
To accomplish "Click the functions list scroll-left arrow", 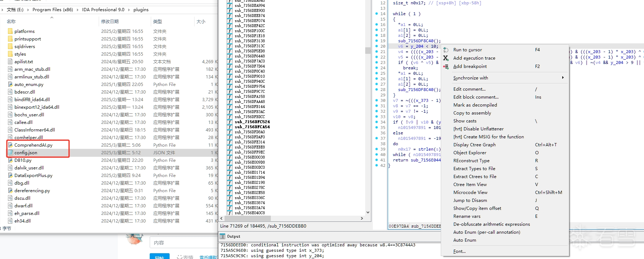I will (222, 219).
